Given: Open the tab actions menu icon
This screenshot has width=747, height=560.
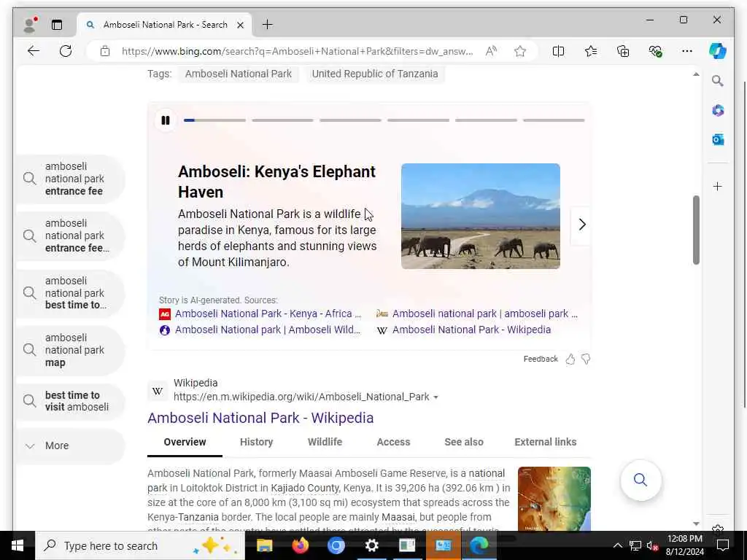Looking at the screenshot, I should 57,25.
